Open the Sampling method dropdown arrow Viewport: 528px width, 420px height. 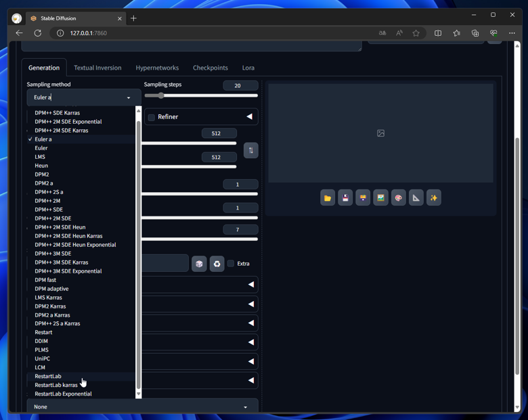[x=129, y=97]
